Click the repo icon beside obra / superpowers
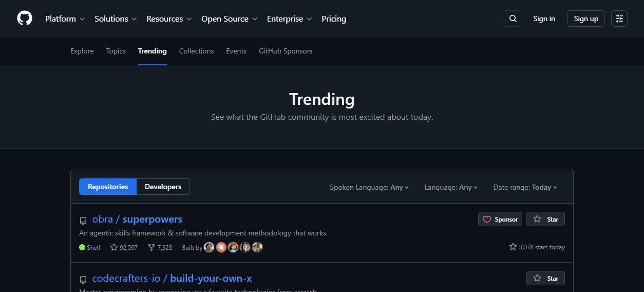 tap(83, 221)
